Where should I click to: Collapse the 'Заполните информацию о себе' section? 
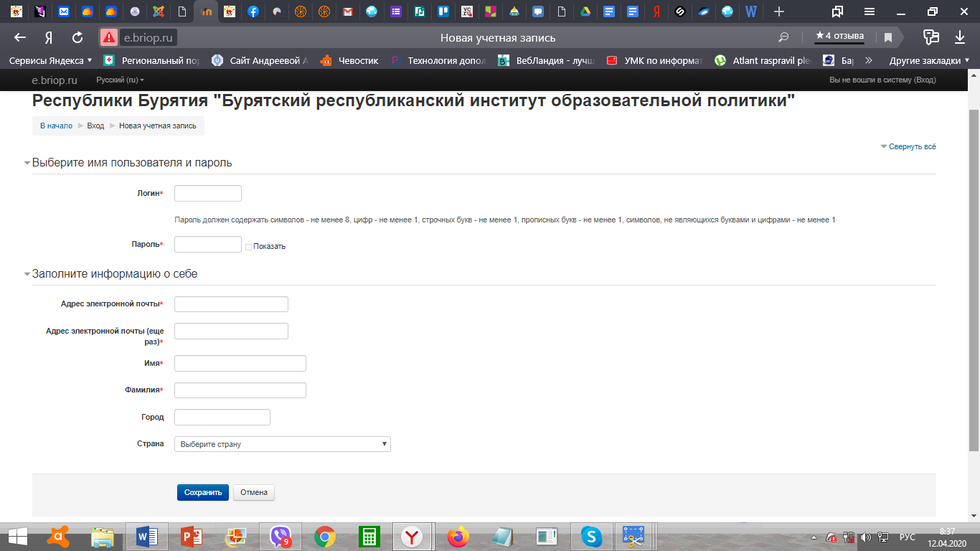coord(27,274)
